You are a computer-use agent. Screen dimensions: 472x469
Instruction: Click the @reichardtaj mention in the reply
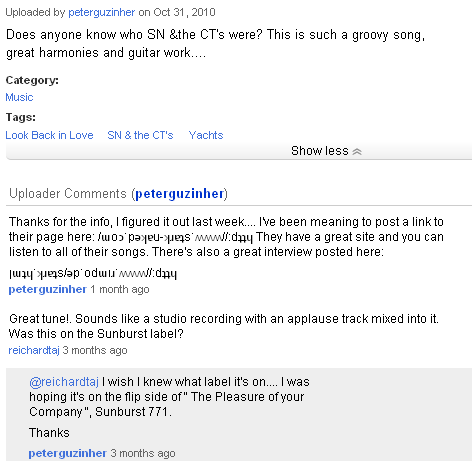click(64, 382)
